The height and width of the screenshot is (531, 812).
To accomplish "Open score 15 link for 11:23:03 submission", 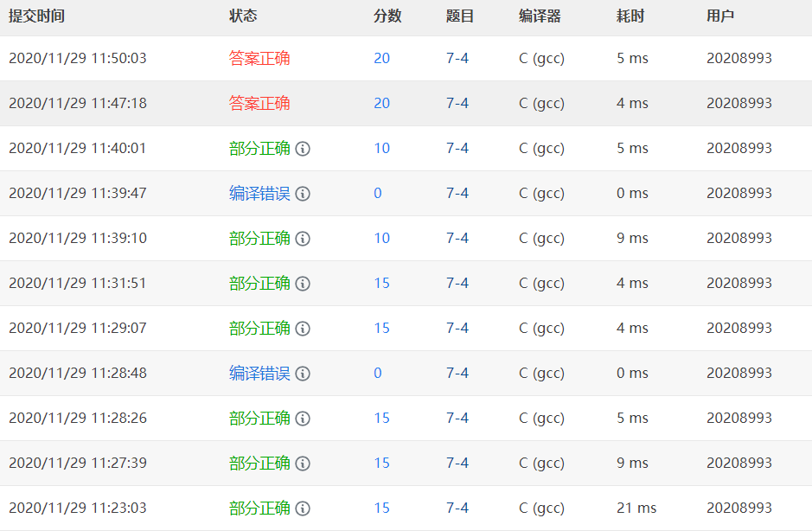I will click(x=381, y=508).
